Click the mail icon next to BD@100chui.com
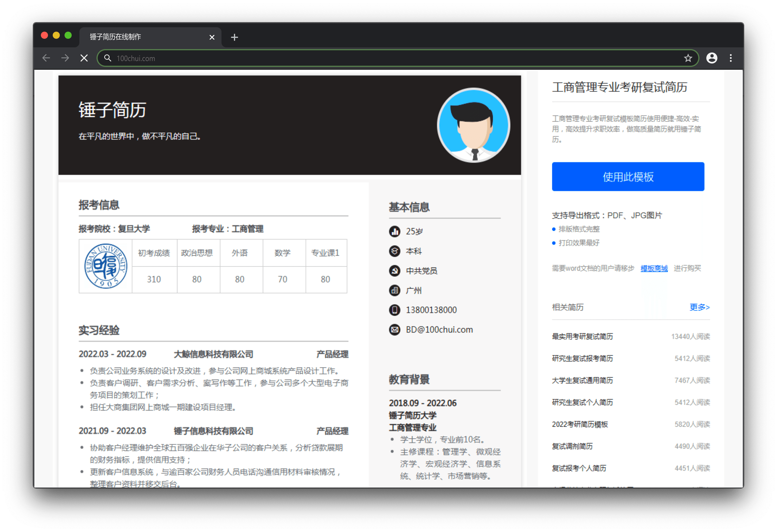Viewport: 777px width, 532px height. tap(394, 330)
